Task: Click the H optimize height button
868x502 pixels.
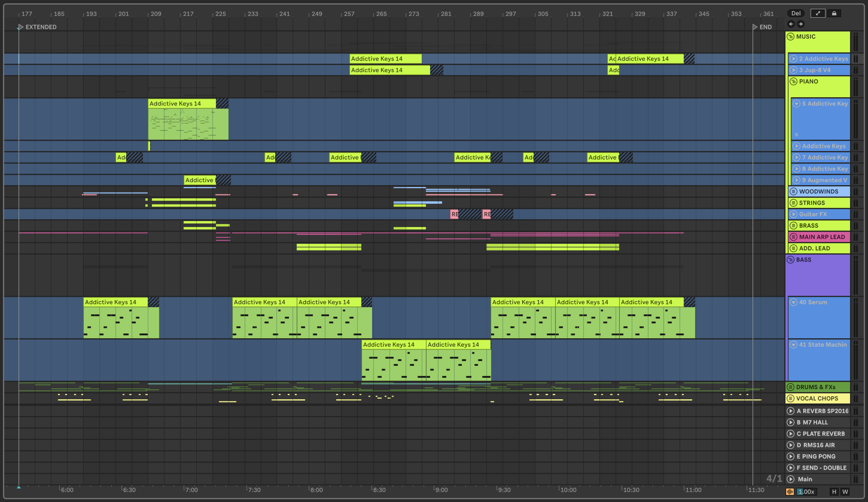Action: tap(834, 492)
